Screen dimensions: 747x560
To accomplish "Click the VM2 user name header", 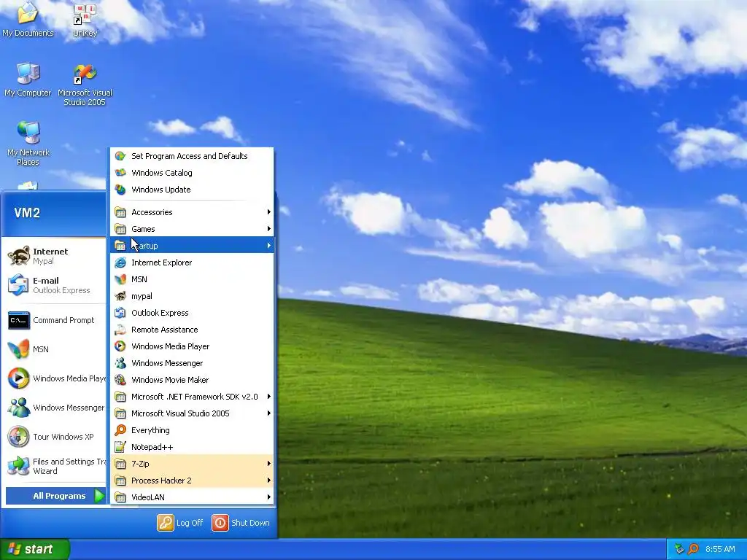I will pos(27,213).
